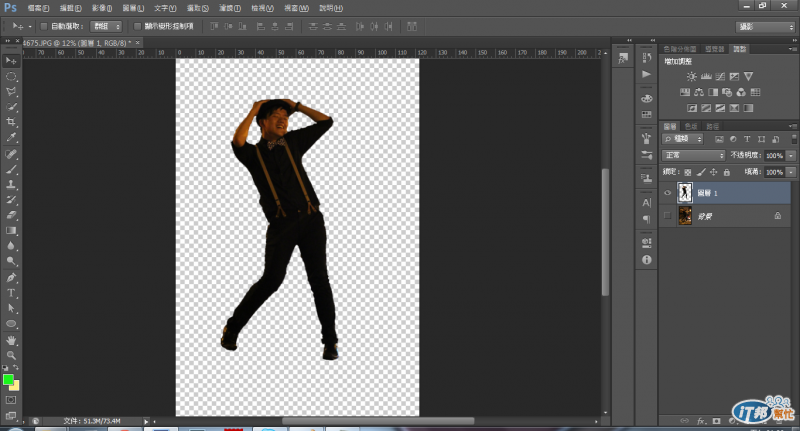Click the green foreground color swatch
The height and width of the screenshot is (431, 800).
8,380
